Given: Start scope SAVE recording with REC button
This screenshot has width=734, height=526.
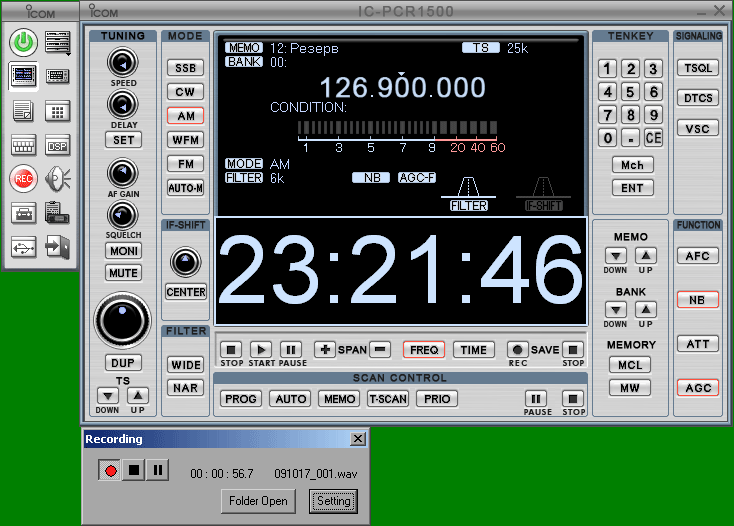Looking at the screenshot, I should click(x=518, y=350).
